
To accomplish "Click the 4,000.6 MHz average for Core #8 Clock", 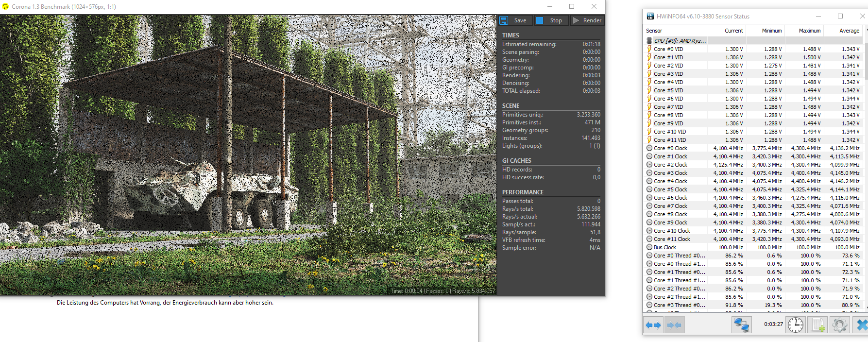I will coord(845,214).
